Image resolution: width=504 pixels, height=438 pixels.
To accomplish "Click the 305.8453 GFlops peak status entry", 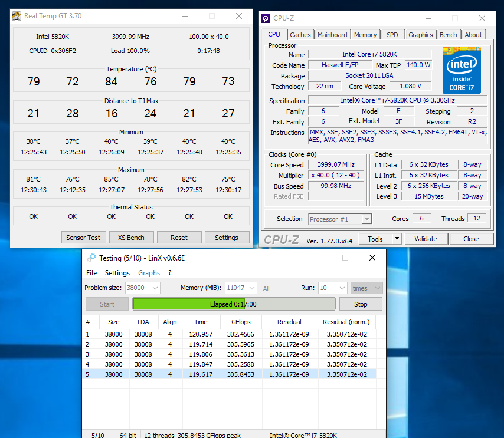I will (209, 435).
